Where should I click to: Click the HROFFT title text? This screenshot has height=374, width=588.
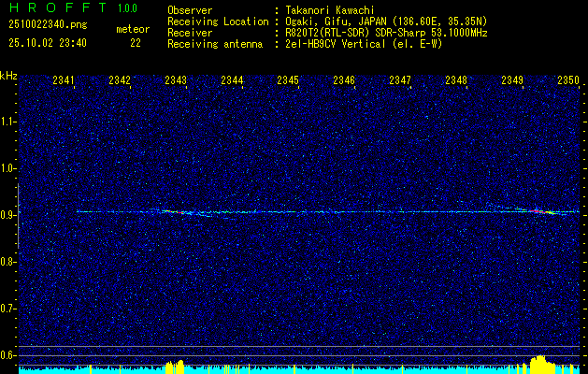coord(58,7)
